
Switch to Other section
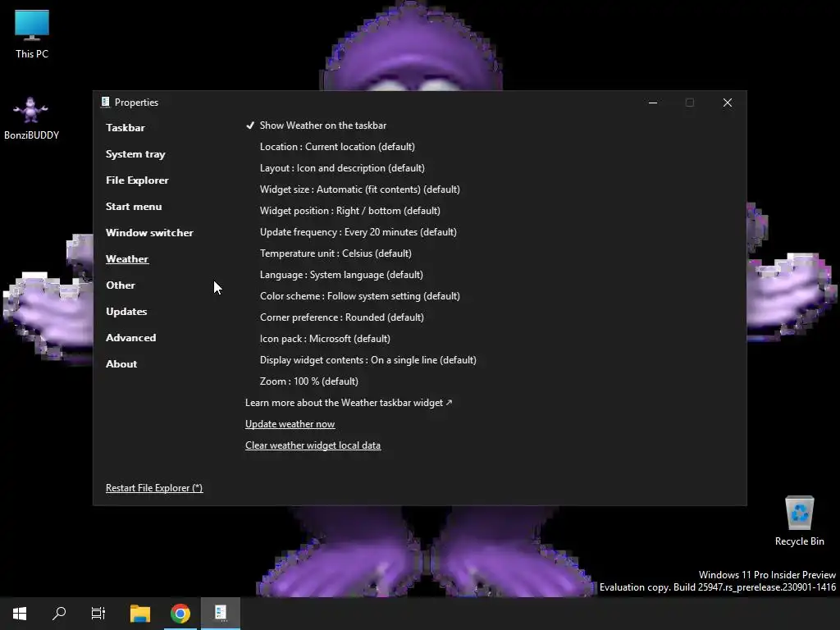(121, 285)
